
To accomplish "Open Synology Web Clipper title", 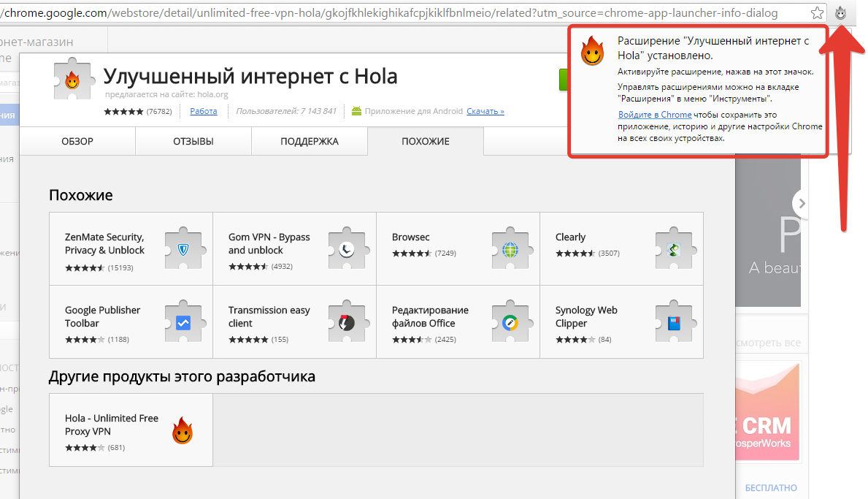I will pyautogui.click(x=586, y=317).
